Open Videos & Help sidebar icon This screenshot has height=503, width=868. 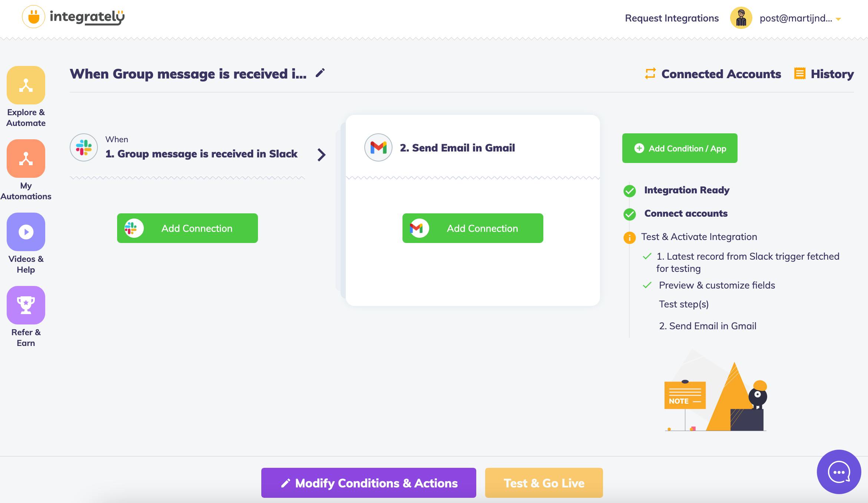[x=26, y=232]
